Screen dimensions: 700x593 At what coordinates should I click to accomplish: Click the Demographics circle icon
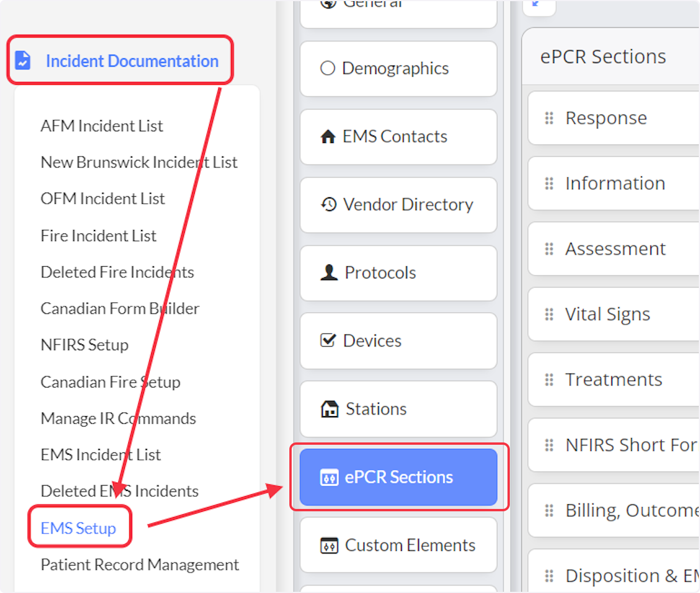point(328,68)
